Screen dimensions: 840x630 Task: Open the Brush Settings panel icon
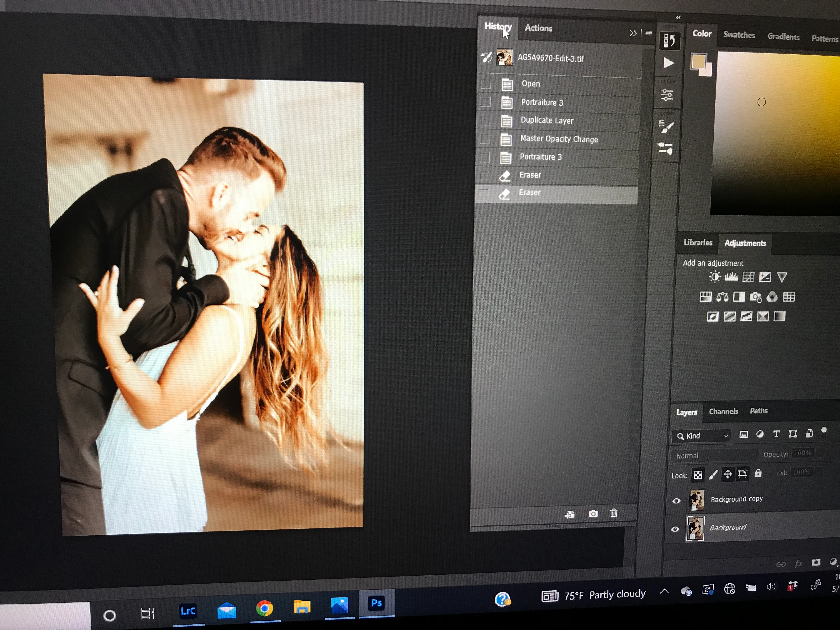pyautogui.click(x=666, y=126)
